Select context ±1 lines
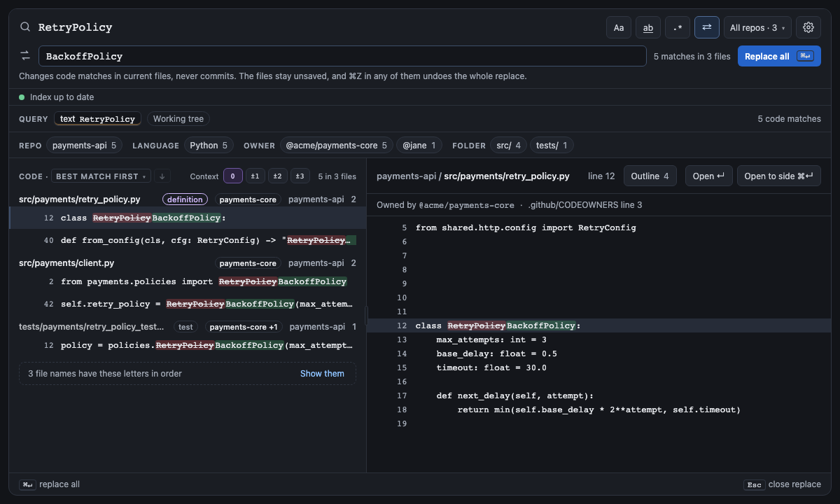 click(255, 176)
